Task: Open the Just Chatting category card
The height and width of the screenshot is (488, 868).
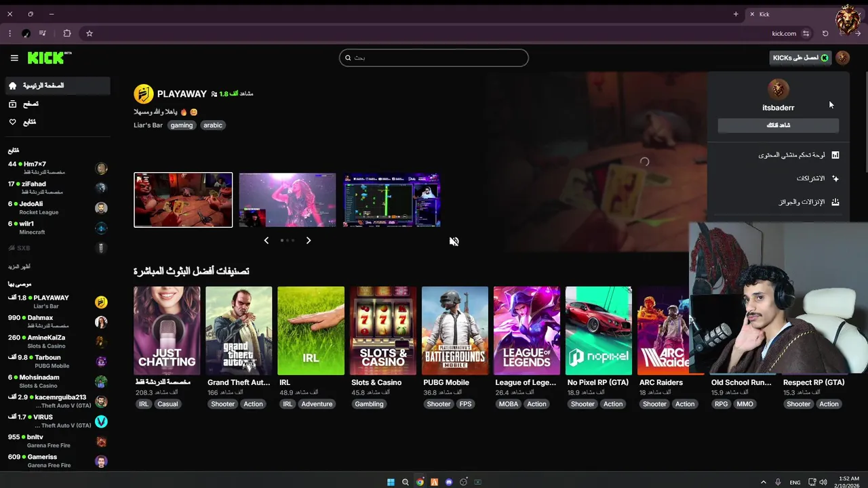Action: [167, 331]
